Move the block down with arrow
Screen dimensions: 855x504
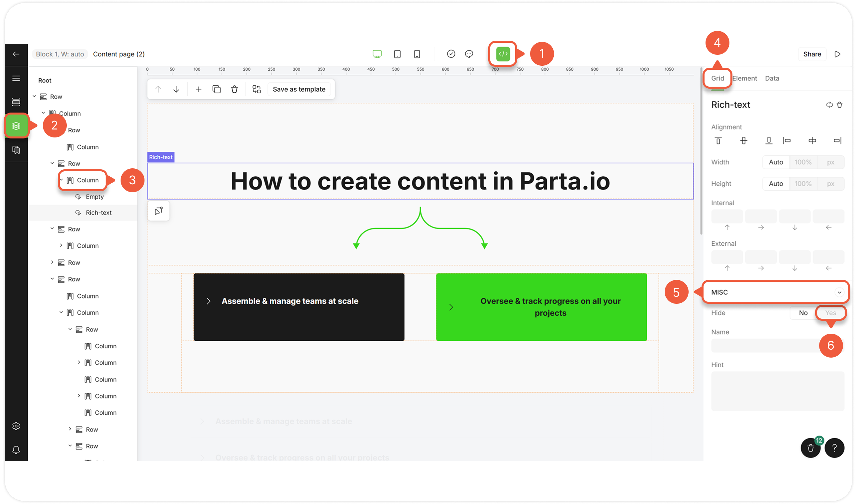(176, 89)
